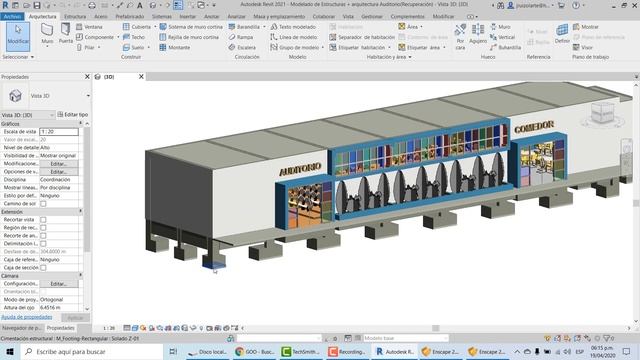Choose Etiquetar habitación tool
Viewport: 640px width, 360px height.
pos(357,47)
